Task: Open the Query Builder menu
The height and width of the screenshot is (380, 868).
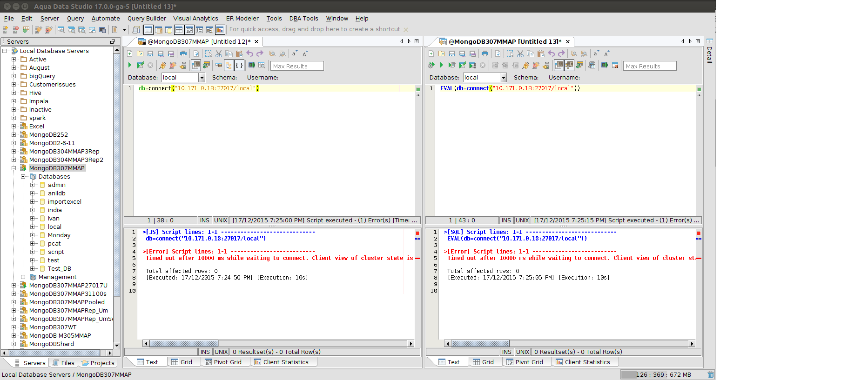Action: 147,19
